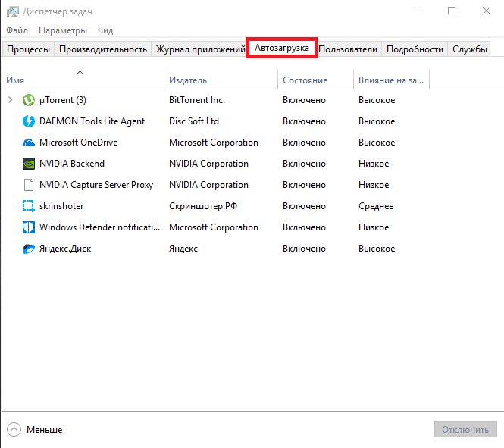Click the Яндекс.Диск icon
The height and width of the screenshot is (448, 504).
point(29,249)
